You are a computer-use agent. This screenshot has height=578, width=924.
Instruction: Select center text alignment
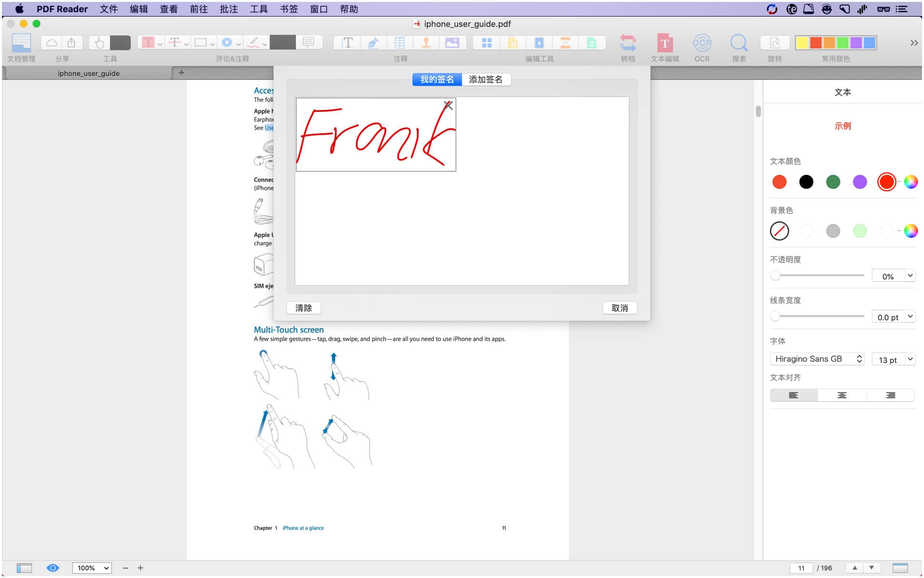(842, 395)
